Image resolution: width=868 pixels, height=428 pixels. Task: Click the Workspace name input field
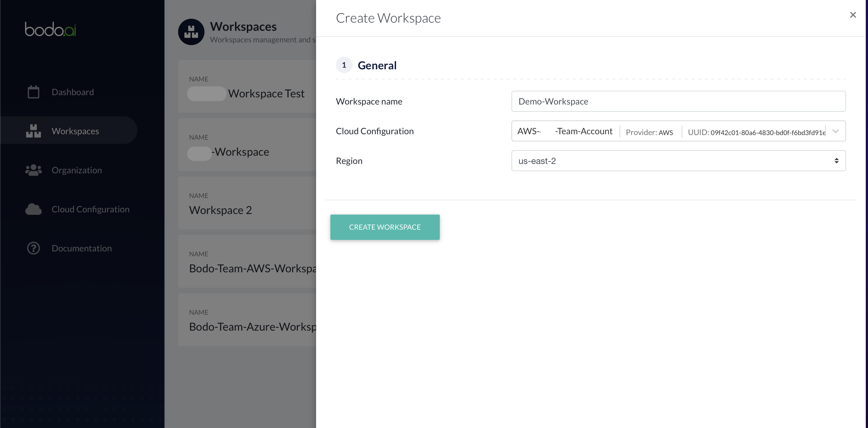pyautogui.click(x=678, y=101)
